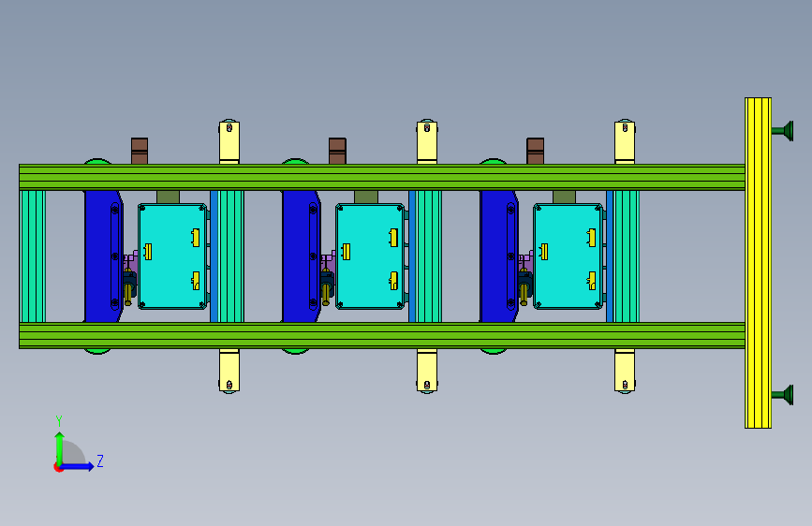Click the blue Z axis arrow on triad
Image resolution: width=812 pixels, height=526 pixels.
(78, 466)
